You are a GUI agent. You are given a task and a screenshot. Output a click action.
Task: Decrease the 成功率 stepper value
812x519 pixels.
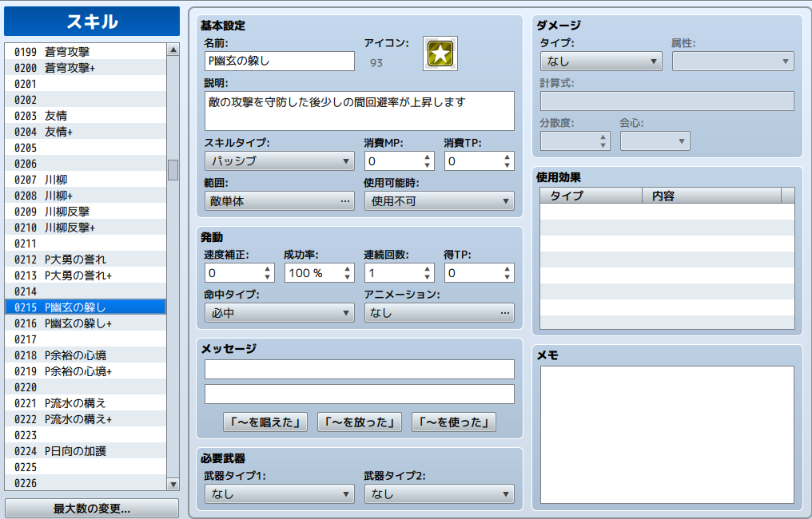(348, 278)
